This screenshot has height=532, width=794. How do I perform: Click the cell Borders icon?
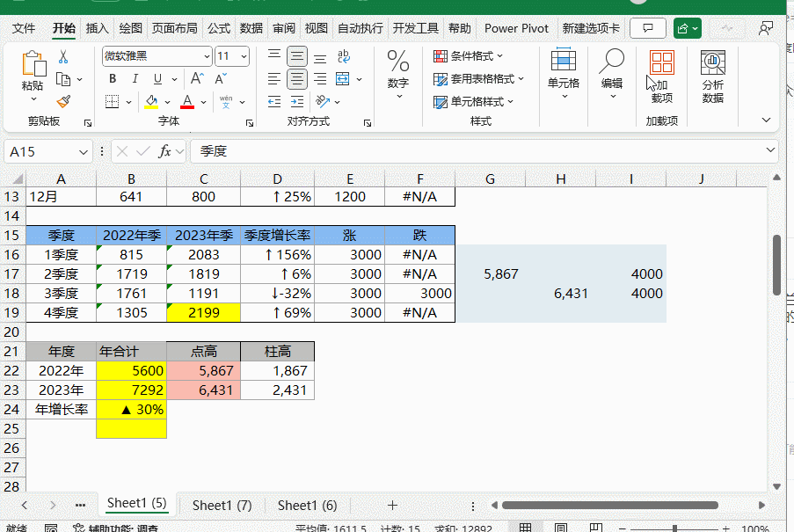112,102
